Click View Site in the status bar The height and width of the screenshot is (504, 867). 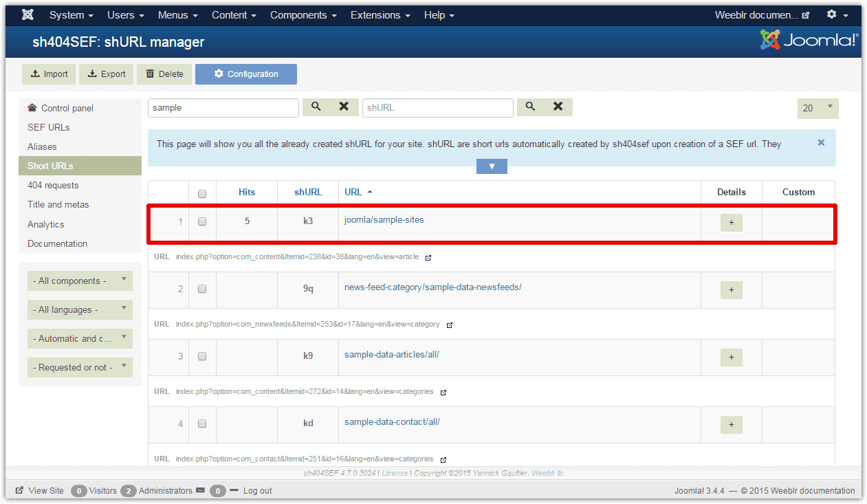coord(40,491)
